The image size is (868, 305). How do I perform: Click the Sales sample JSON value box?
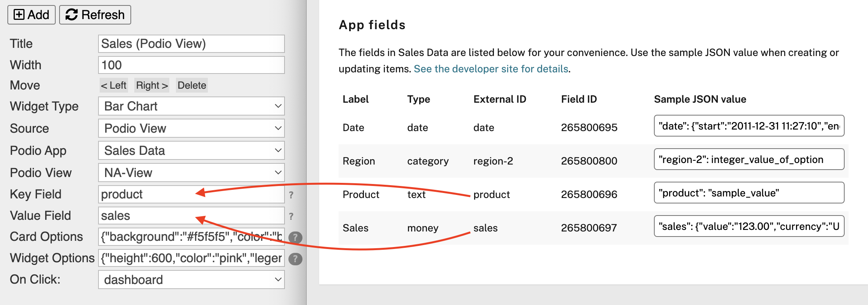[749, 226]
